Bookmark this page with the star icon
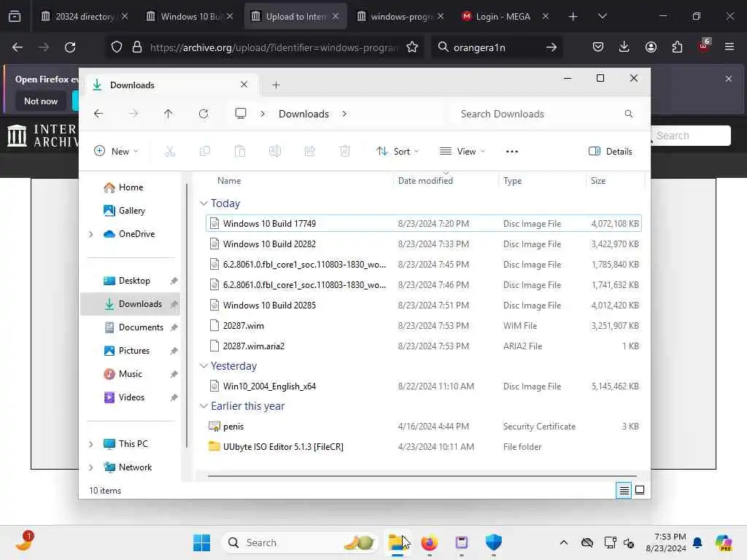 [412, 47]
